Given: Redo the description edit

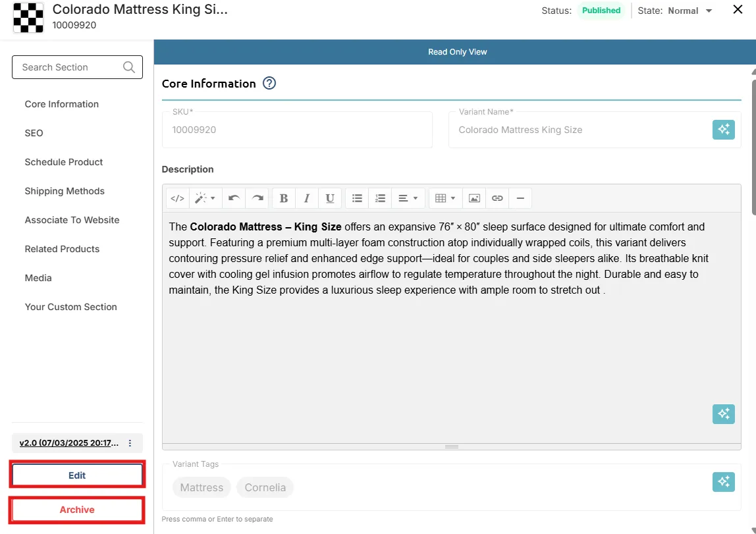Looking at the screenshot, I should pos(257,198).
